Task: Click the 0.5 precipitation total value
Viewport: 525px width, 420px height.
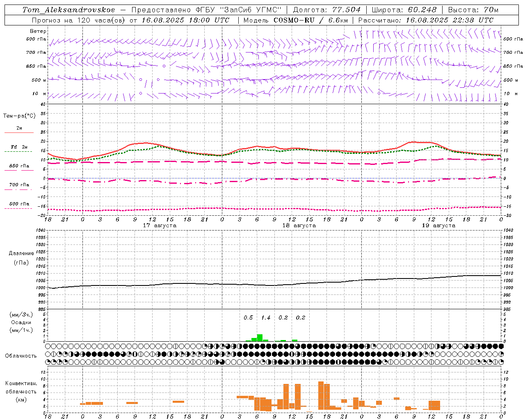Action: 248,318
